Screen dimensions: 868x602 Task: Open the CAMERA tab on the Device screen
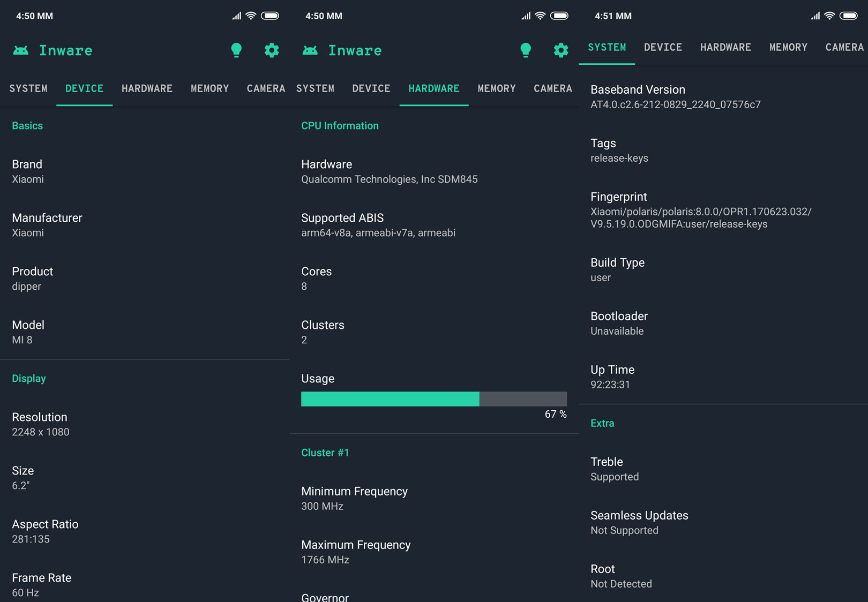click(266, 88)
